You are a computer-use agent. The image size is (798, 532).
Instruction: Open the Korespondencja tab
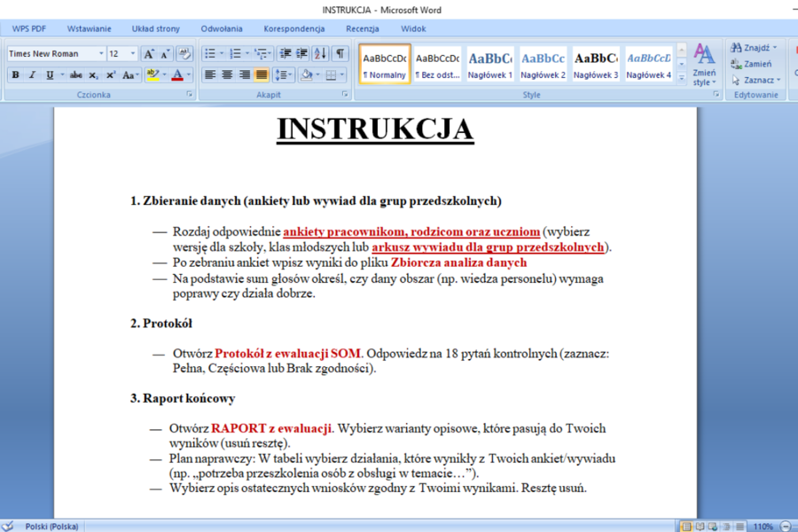pyautogui.click(x=294, y=29)
